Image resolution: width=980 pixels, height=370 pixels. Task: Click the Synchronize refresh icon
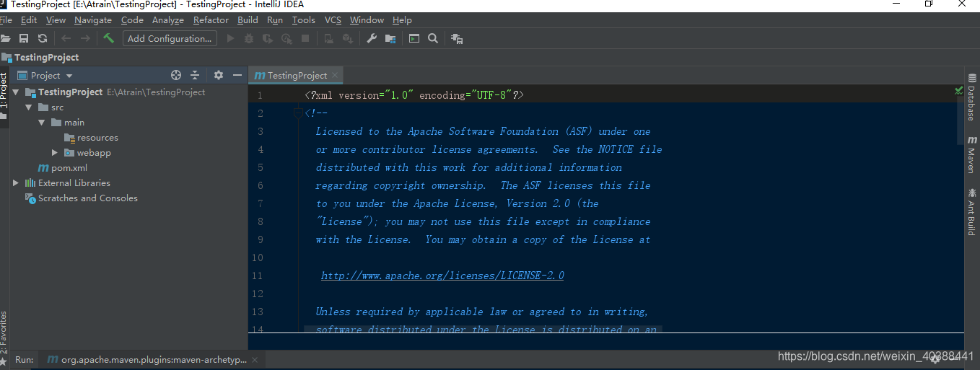43,38
